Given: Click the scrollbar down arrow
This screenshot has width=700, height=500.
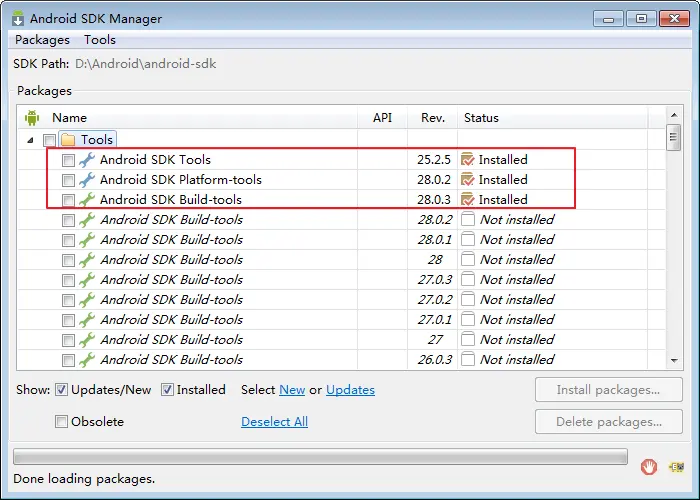Looking at the screenshot, I should 674,361.
